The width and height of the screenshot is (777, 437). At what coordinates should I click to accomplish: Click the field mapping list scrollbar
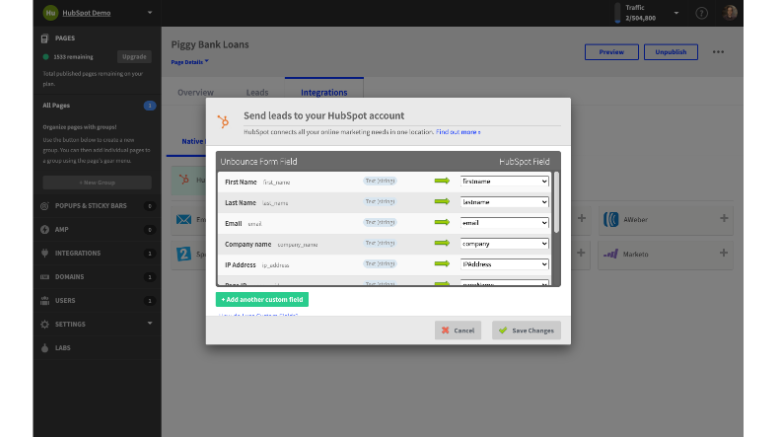[x=556, y=202]
